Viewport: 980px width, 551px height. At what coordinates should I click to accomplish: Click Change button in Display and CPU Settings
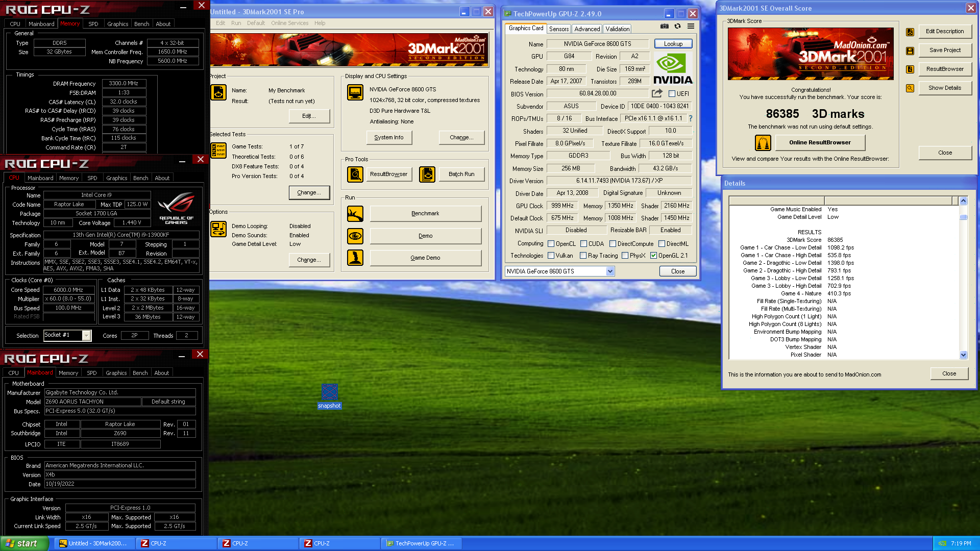tap(461, 138)
